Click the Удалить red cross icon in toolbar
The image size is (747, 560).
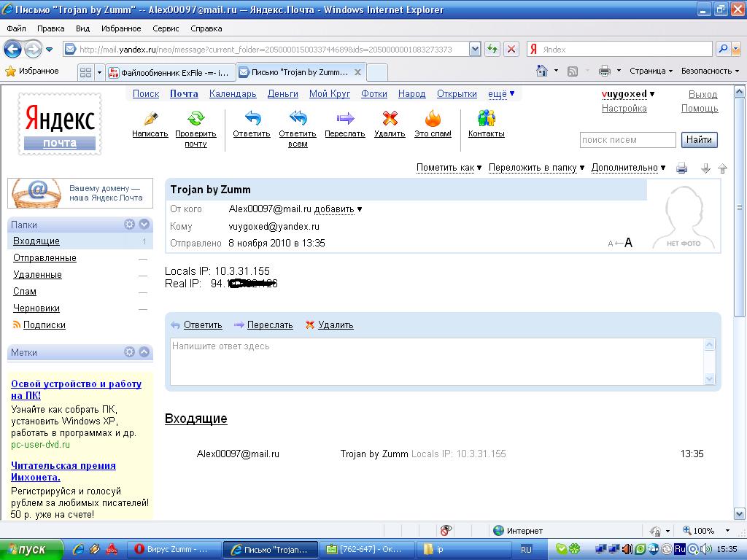(x=390, y=117)
